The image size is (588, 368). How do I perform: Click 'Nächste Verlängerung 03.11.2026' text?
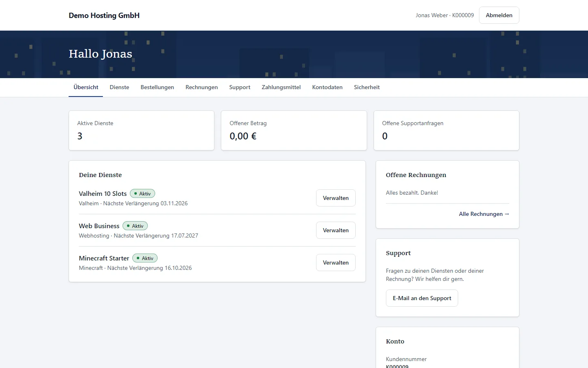click(145, 203)
